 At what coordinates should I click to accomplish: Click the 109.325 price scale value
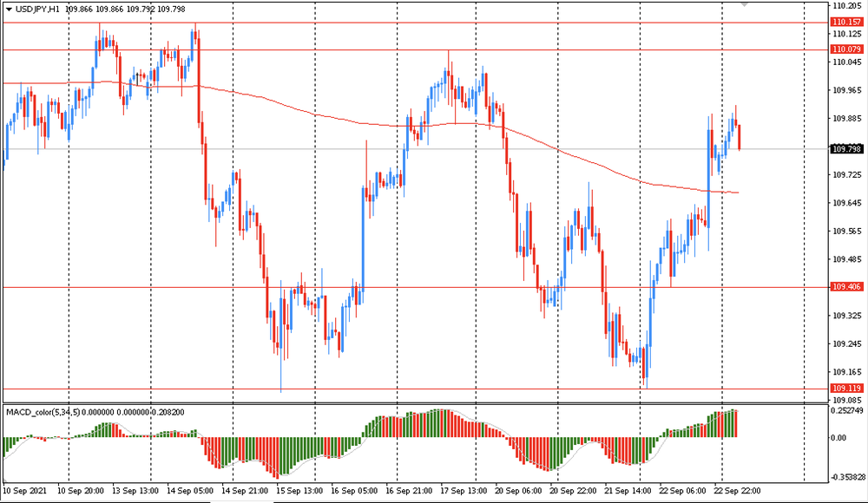click(847, 316)
